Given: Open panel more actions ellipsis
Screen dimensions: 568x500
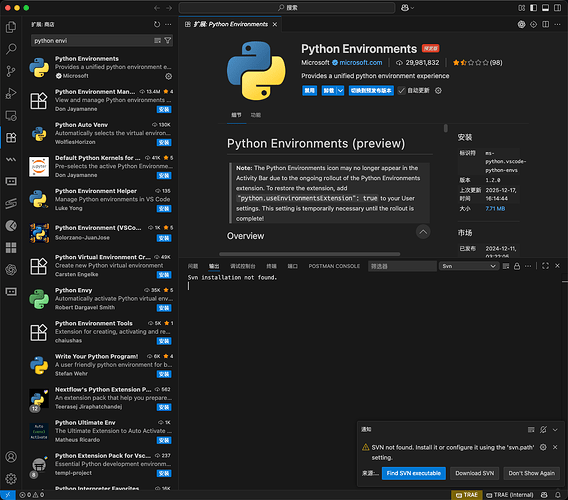Looking at the screenshot, I should pyautogui.click(x=528, y=266).
